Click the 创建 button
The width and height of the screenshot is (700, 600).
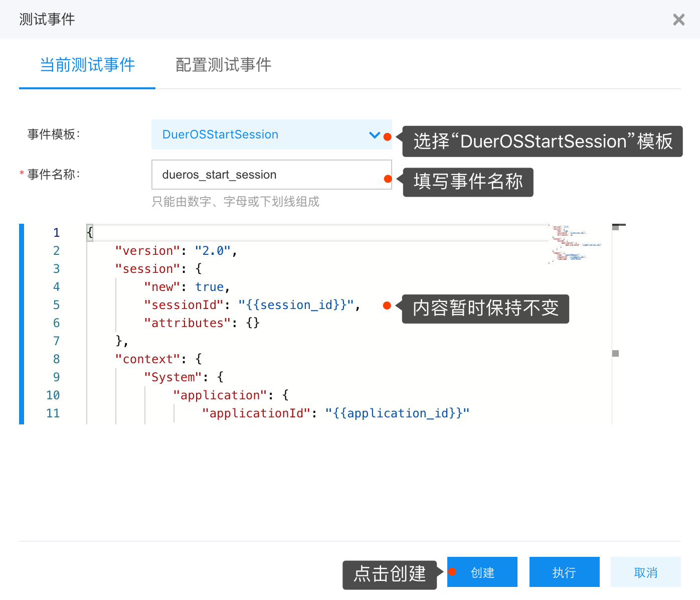coord(482,572)
